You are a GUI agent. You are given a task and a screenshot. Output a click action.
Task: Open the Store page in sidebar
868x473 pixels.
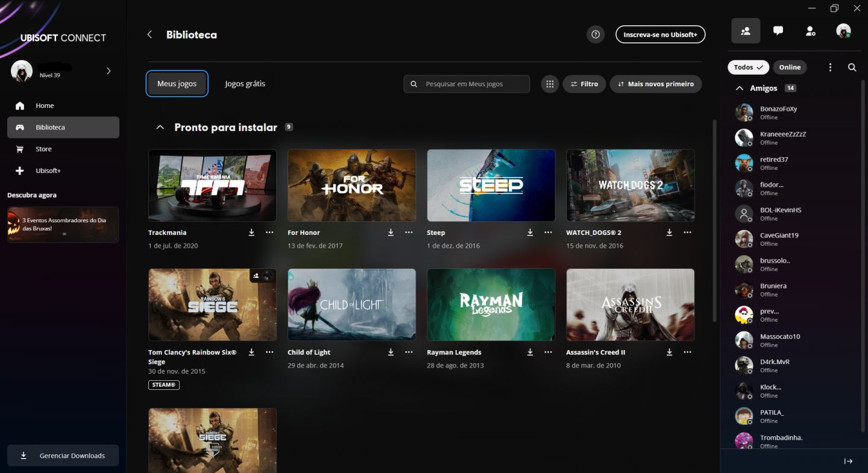(63, 149)
